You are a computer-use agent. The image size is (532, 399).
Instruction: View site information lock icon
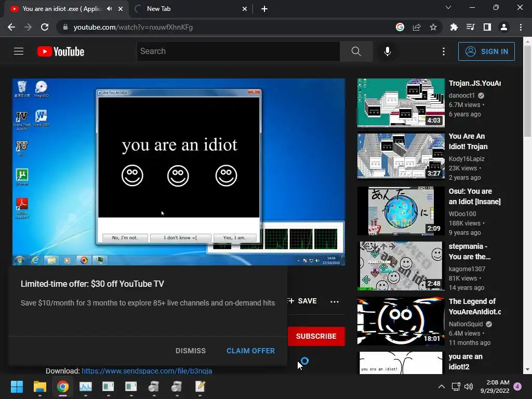(x=65, y=27)
